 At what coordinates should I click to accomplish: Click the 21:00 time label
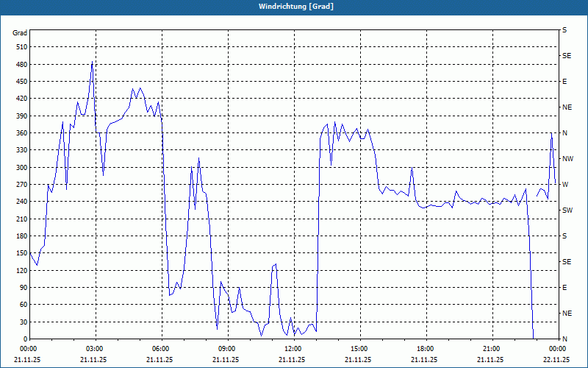pos(491,349)
